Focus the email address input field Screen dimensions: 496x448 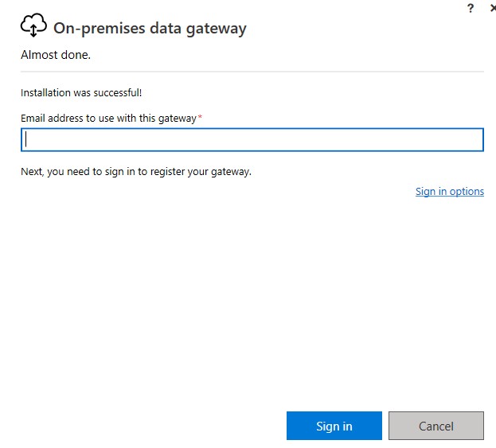[252, 140]
